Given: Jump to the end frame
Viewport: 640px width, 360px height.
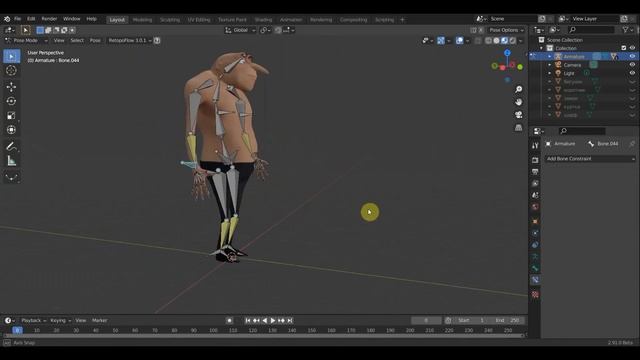Looking at the screenshot, I should click(x=290, y=320).
